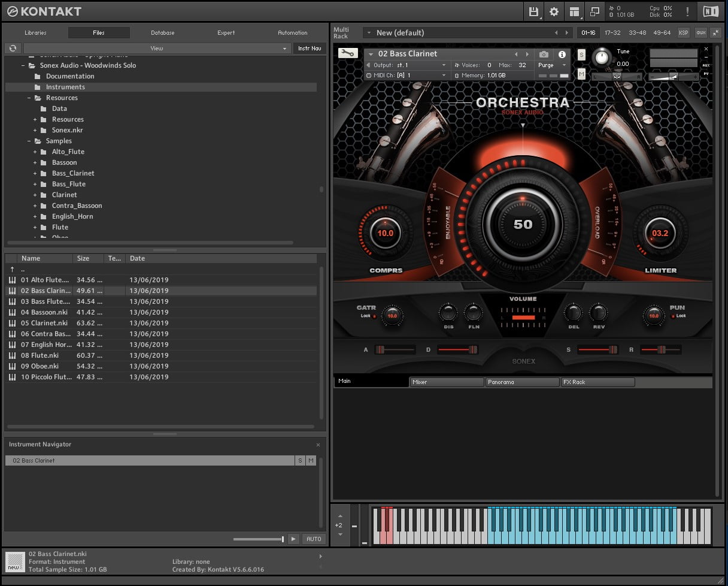The width and height of the screenshot is (728, 586).
Task: Click the central volume knob showing 50
Action: coord(523,223)
